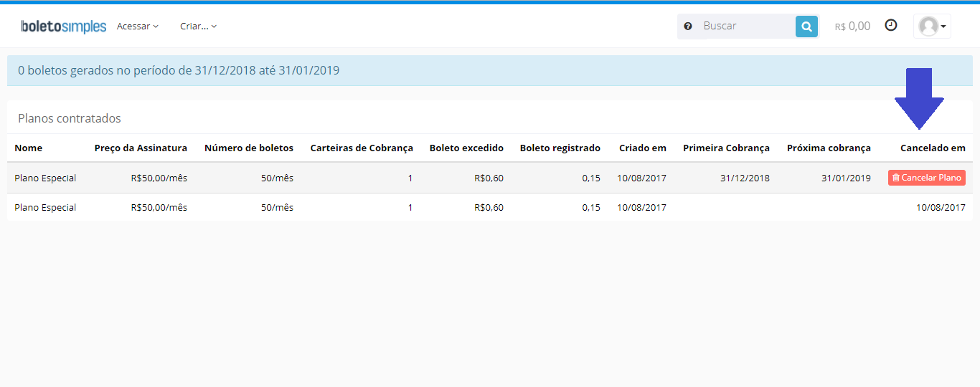The image size is (980, 387).
Task: Click the Planos contratados heading
Action: pos(70,118)
